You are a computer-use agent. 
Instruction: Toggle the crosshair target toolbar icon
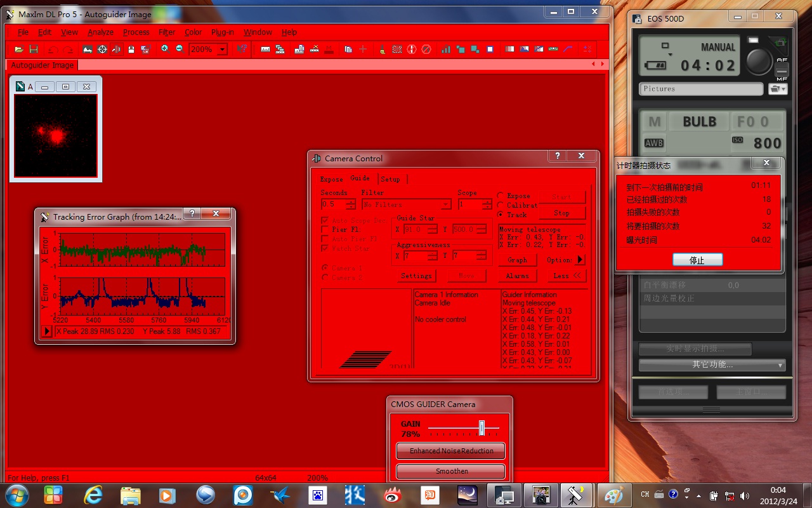[x=102, y=49]
